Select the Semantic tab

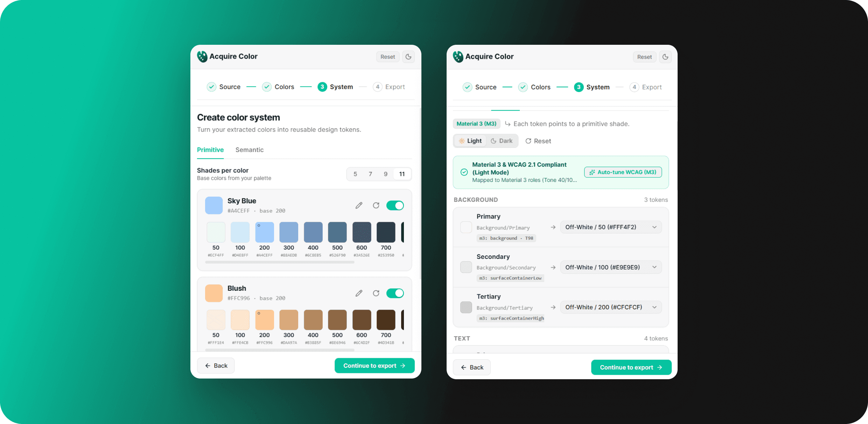pyautogui.click(x=250, y=150)
